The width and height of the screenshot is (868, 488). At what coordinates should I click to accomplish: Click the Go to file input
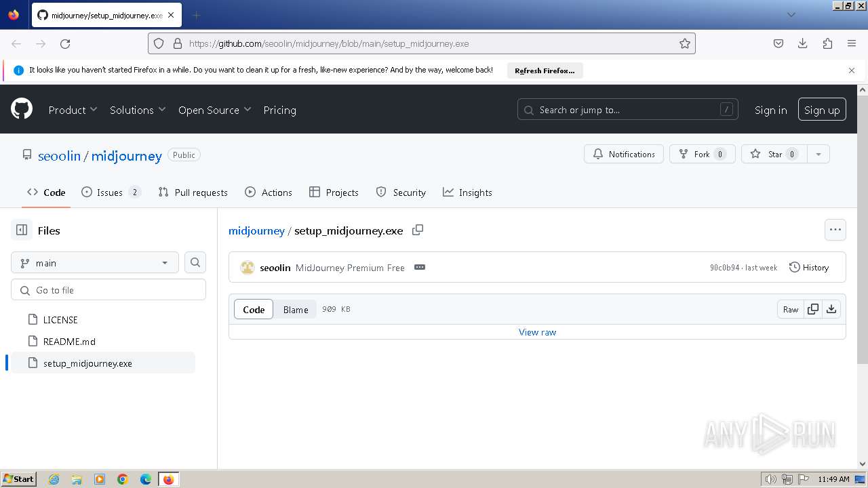pos(108,289)
